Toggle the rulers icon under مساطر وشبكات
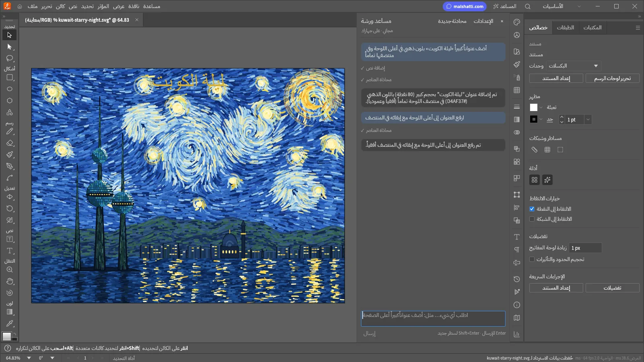The image size is (644, 362). coord(535,150)
